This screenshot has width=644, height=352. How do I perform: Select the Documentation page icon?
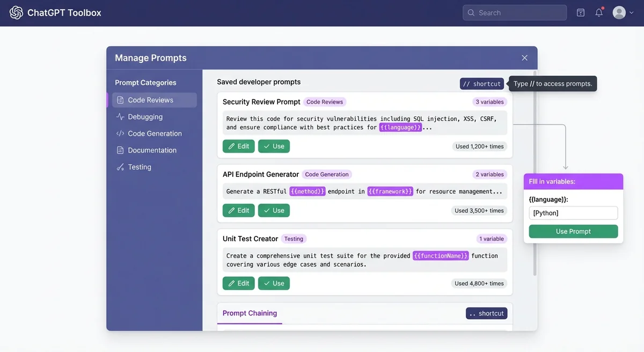click(120, 150)
